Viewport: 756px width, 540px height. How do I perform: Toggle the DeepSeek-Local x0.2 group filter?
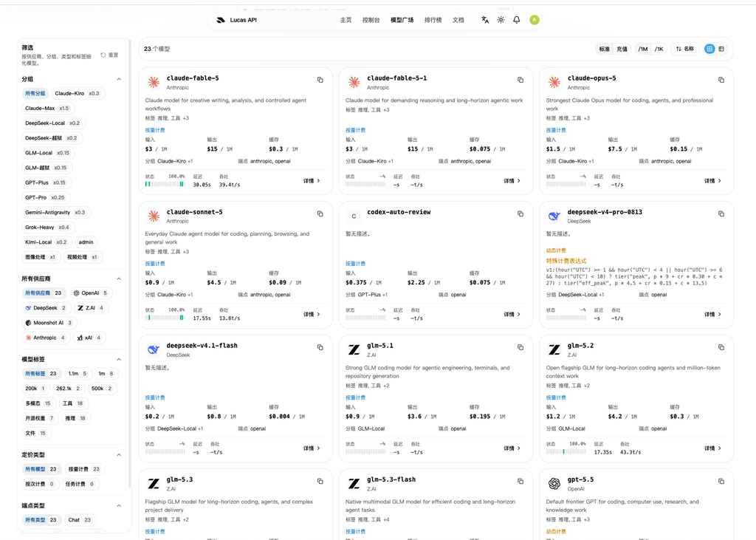pyautogui.click(x=52, y=123)
